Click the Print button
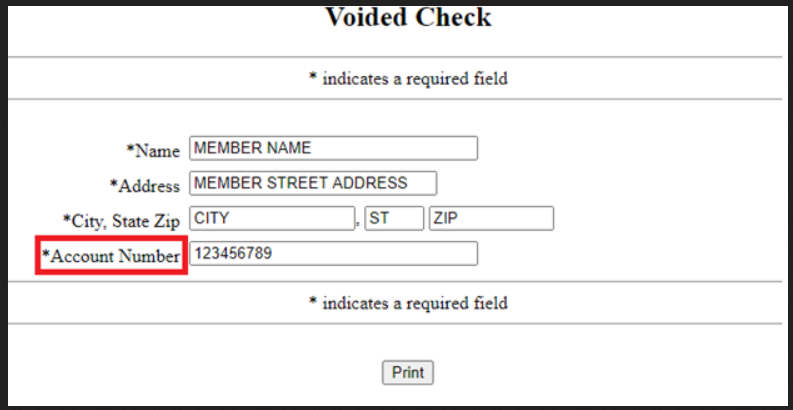793x410 pixels. pos(408,373)
